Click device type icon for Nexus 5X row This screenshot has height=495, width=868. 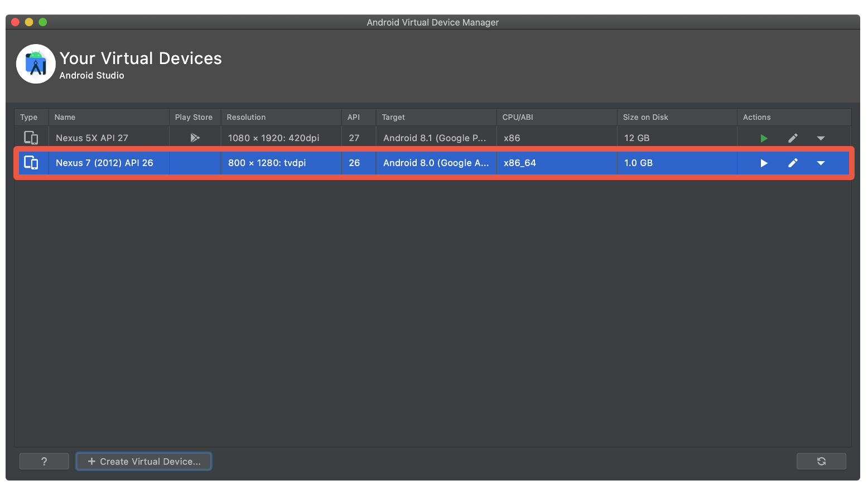point(31,138)
